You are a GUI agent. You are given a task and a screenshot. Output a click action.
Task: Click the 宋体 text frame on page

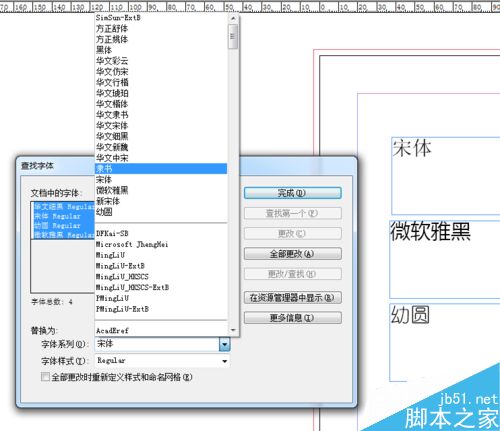pos(446,176)
